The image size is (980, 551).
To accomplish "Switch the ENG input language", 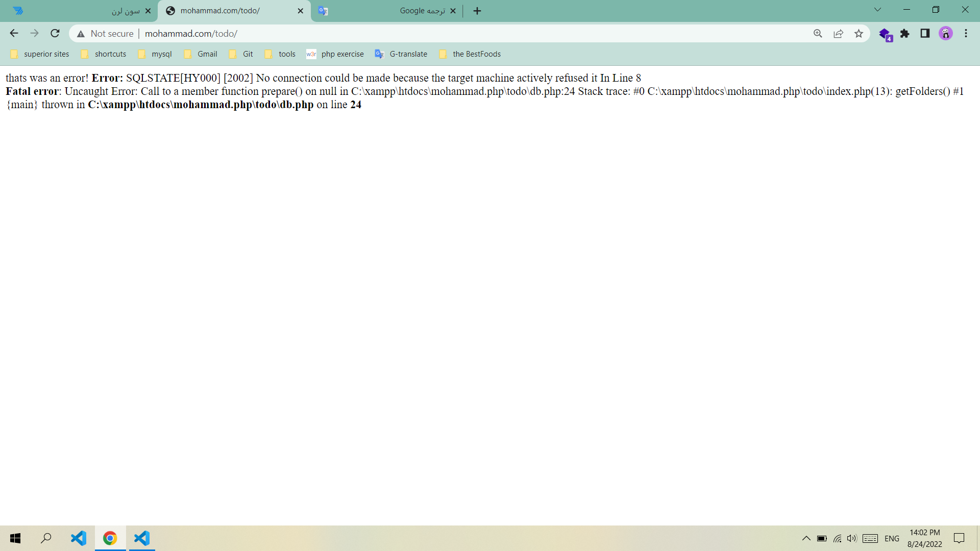I will click(x=892, y=538).
